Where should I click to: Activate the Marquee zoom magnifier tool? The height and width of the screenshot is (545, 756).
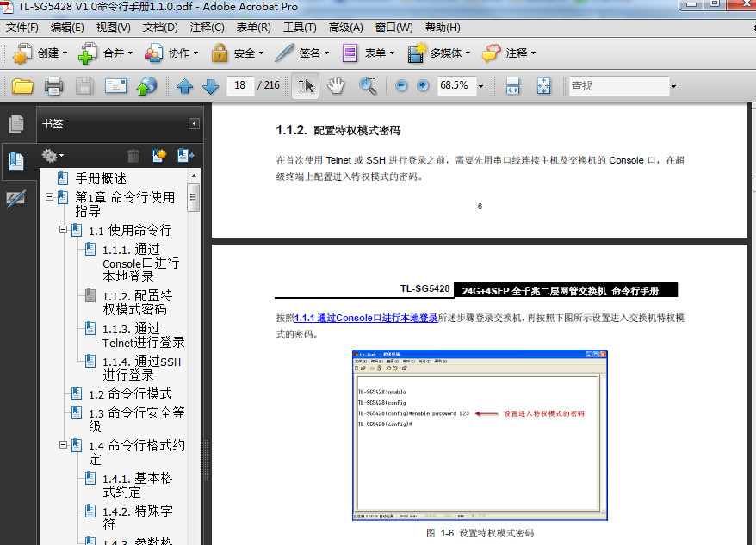pos(368,86)
